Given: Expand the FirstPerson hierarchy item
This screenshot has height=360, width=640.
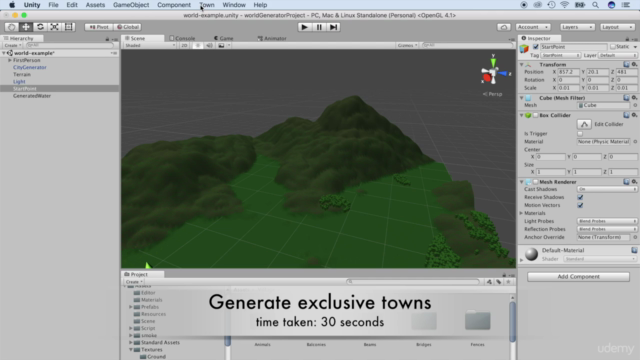Looking at the screenshot, I should [x=10, y=60].
